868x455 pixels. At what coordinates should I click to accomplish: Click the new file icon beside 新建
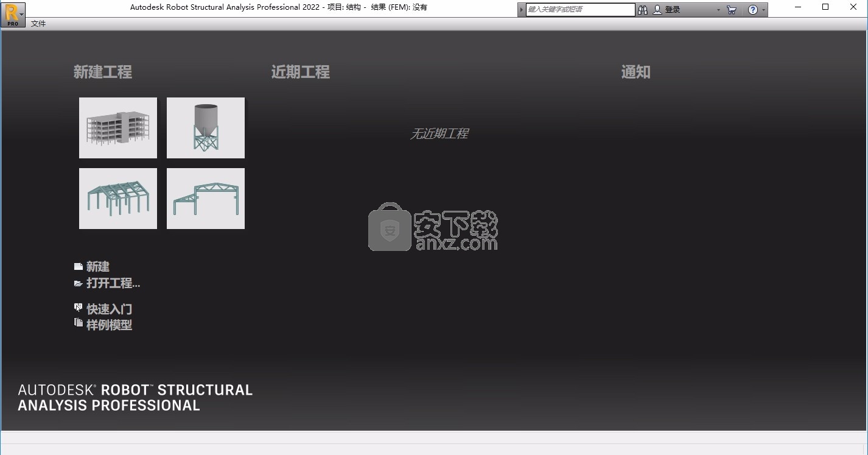tap(79, 267)
